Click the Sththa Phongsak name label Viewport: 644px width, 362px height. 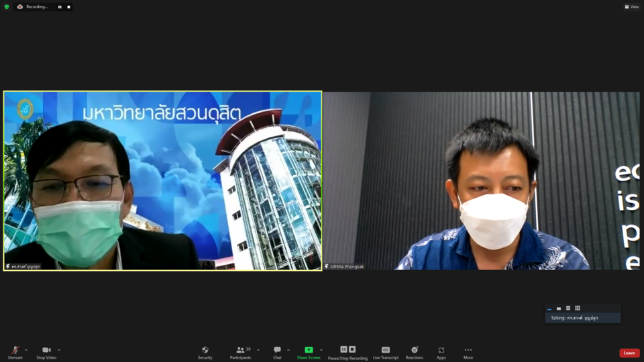(347, 267)
